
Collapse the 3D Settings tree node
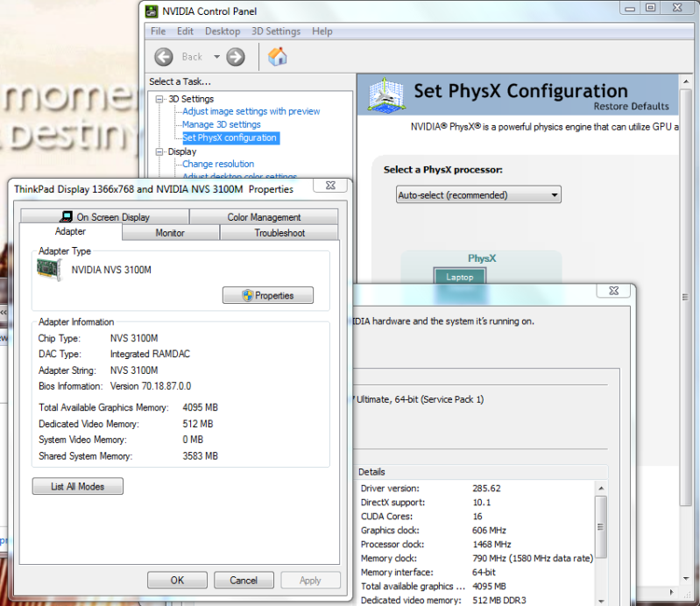coord(159,99)
